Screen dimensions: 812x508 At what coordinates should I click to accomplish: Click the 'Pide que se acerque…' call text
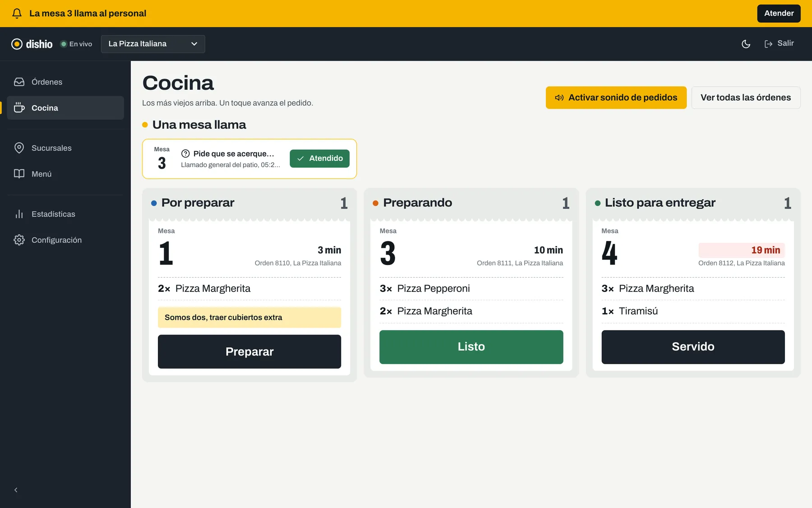click(234, 154)
